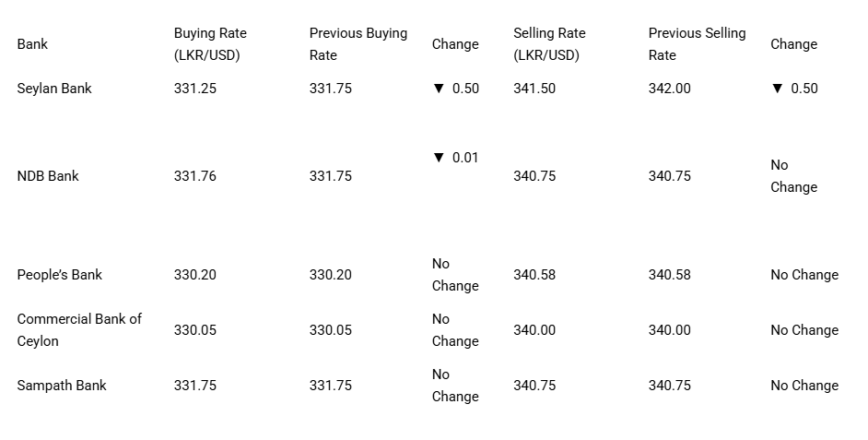Click the Bank column header

click(32, 44)
